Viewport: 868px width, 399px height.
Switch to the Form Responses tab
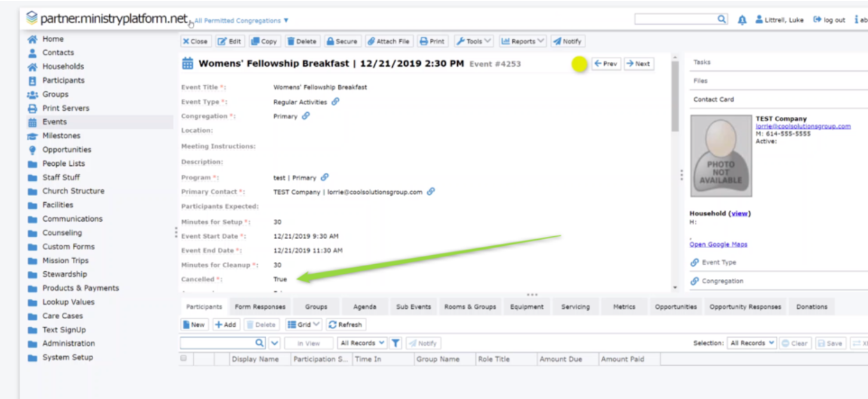click(260, 307)
